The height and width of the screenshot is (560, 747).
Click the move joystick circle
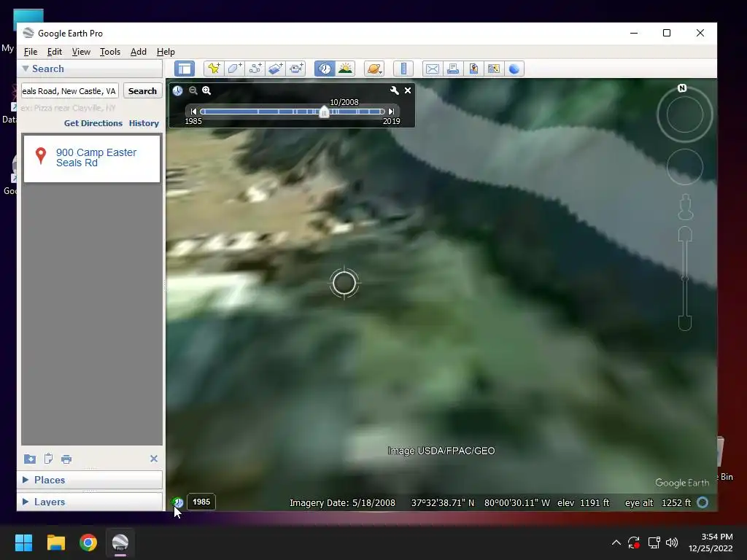(685, 167)
